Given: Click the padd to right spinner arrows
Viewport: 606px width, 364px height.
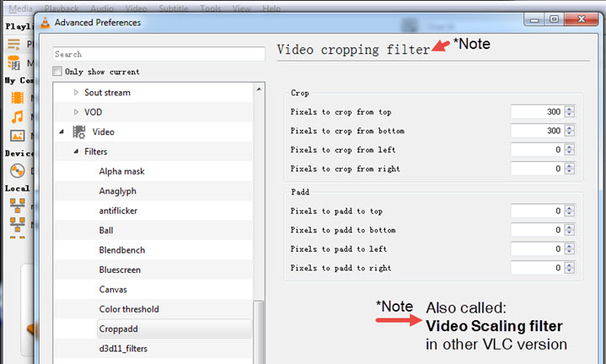Looking at the screenshot, I should (570, 267).
